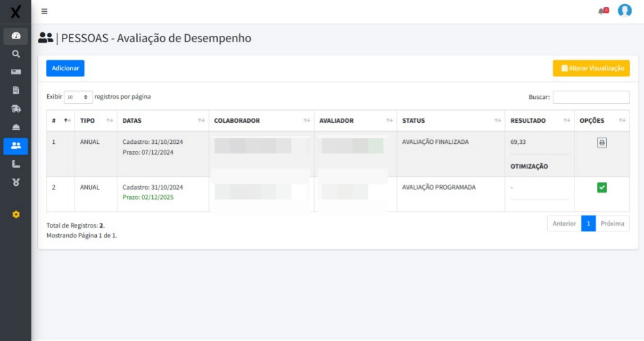Sort the COLABORADOR column with its arrows
This screenshot has width=644, height=341.
[x=308, y=120]
